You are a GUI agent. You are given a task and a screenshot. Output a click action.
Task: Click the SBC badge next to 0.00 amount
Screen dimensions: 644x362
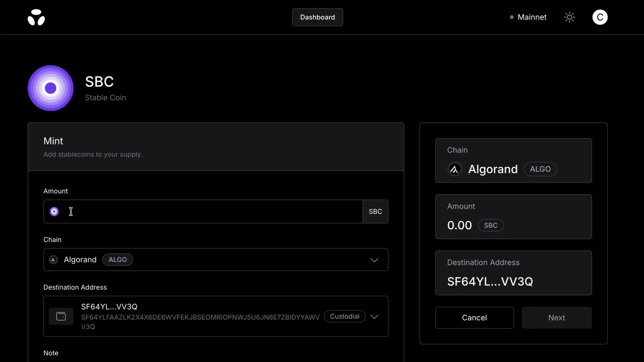491,225
